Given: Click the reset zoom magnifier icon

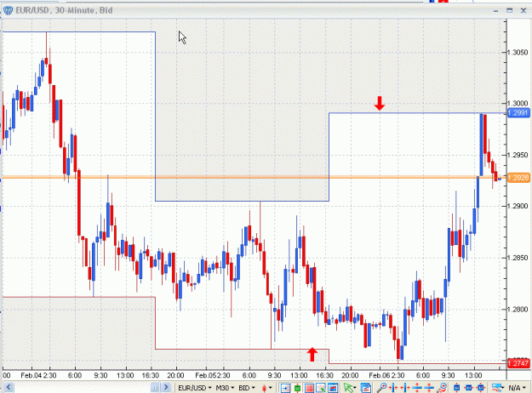Looking at the screenshot, I should (x=442, y=388).
